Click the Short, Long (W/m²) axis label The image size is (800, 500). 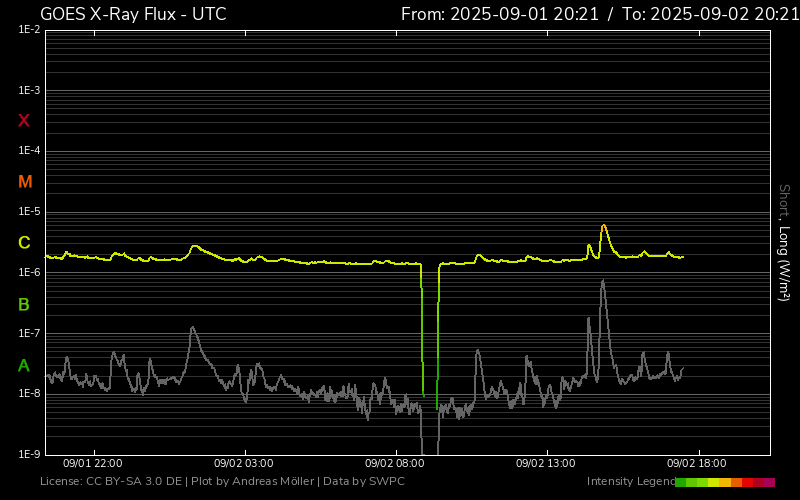point(784,242)
